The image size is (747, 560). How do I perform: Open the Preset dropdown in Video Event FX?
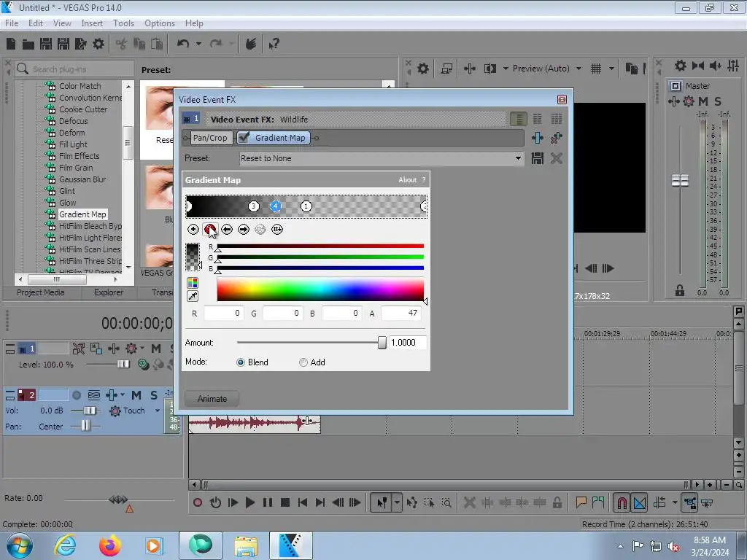[518, 158]
